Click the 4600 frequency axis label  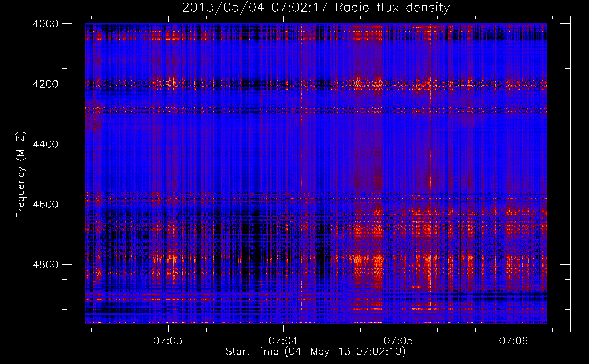click(46, 204)
